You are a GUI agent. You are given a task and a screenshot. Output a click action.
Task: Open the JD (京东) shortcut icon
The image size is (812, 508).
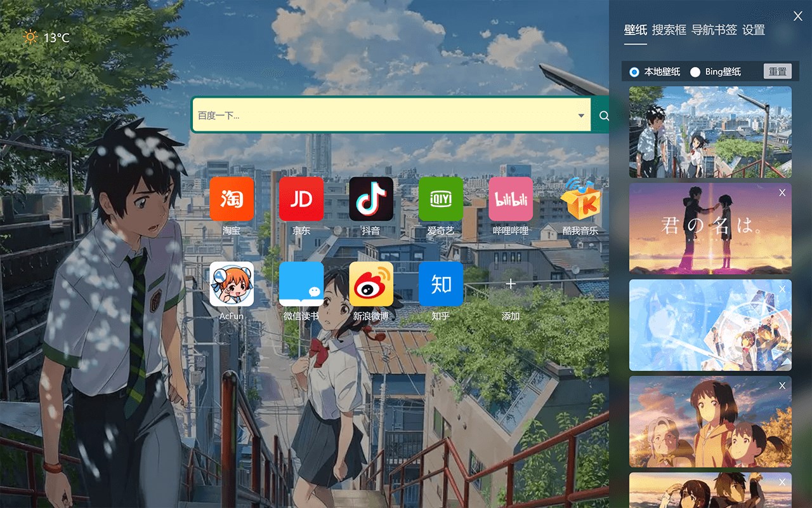click(x=301, y=199)
